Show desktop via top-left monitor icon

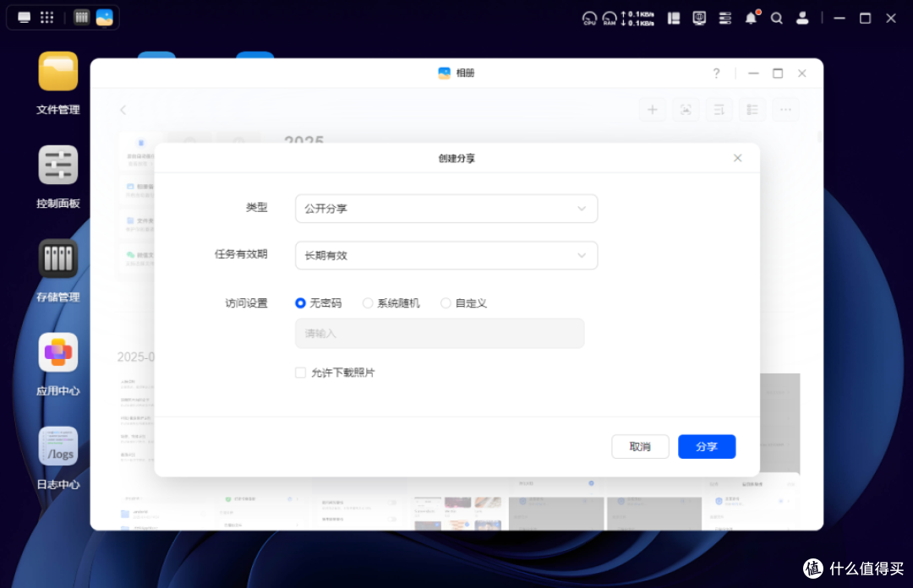point(24,18)
